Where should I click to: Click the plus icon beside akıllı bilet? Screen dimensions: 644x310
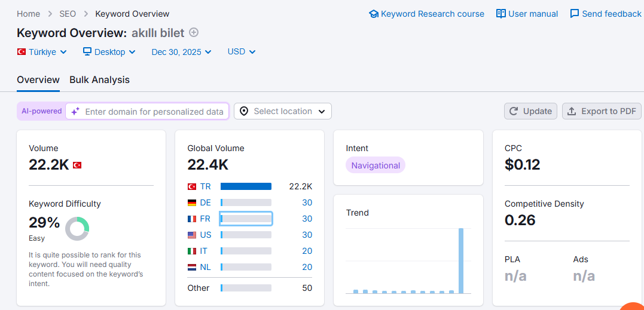coord(194,32)
